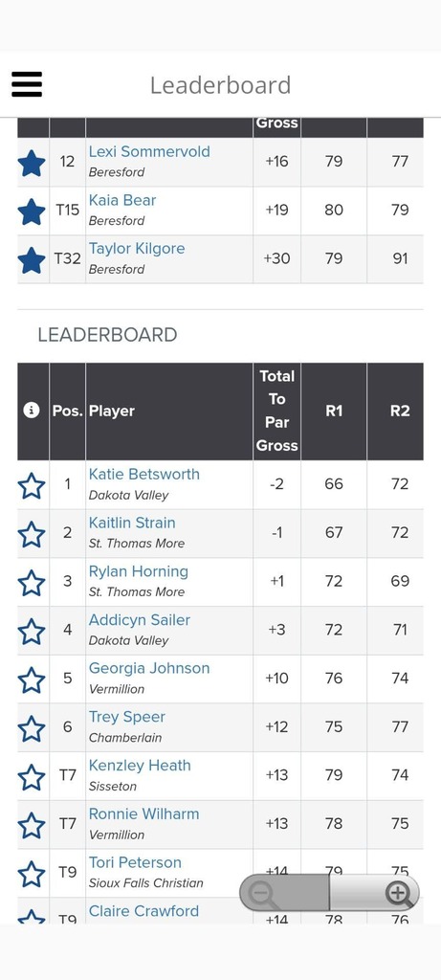Remove Taylor Kilgore from favorites star
Screen dimensions: 441x980
[32, 259]
